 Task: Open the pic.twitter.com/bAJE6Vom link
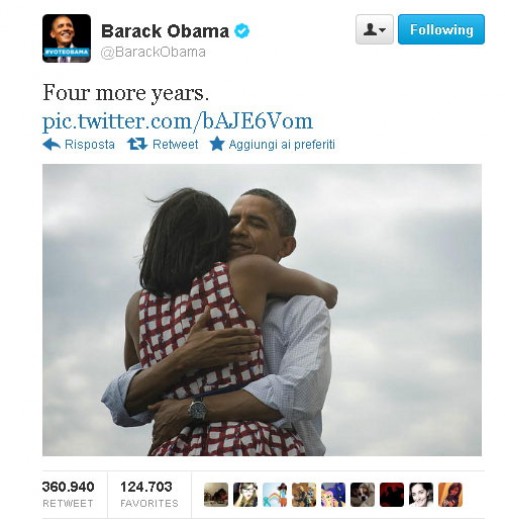coord(178,121)
